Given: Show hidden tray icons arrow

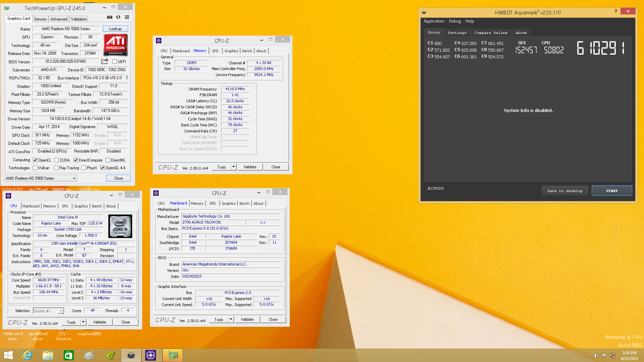Looking at the screenshot, I should tap(588, 356).
